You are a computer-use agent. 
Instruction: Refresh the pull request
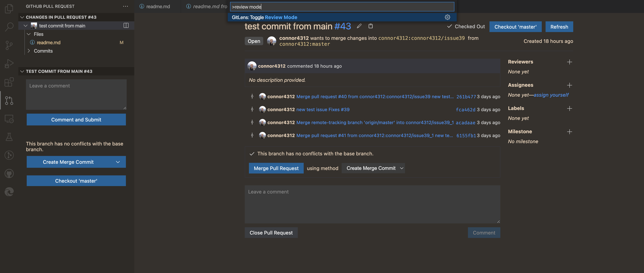tap(559, 27)
